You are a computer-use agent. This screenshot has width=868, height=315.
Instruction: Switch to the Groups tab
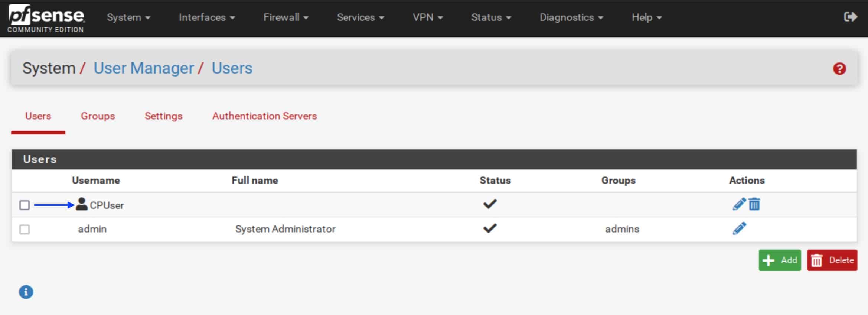pyautogui.click(x=98, y=116)
